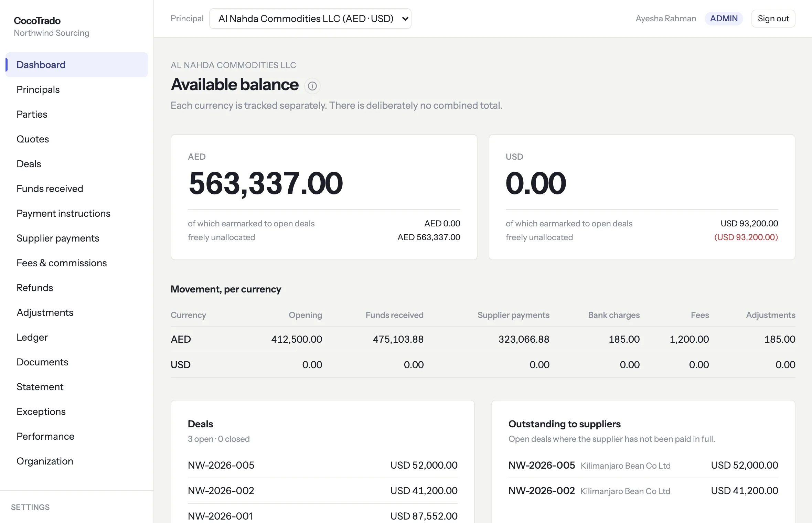Sign out of the account
The height and width of the screenshot is (523, 812).
click(773, 19)
